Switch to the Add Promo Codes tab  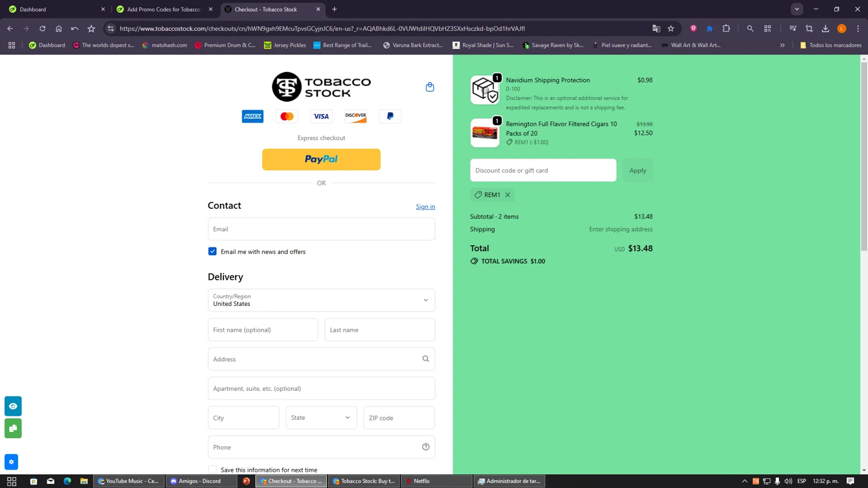coord(164,9)
